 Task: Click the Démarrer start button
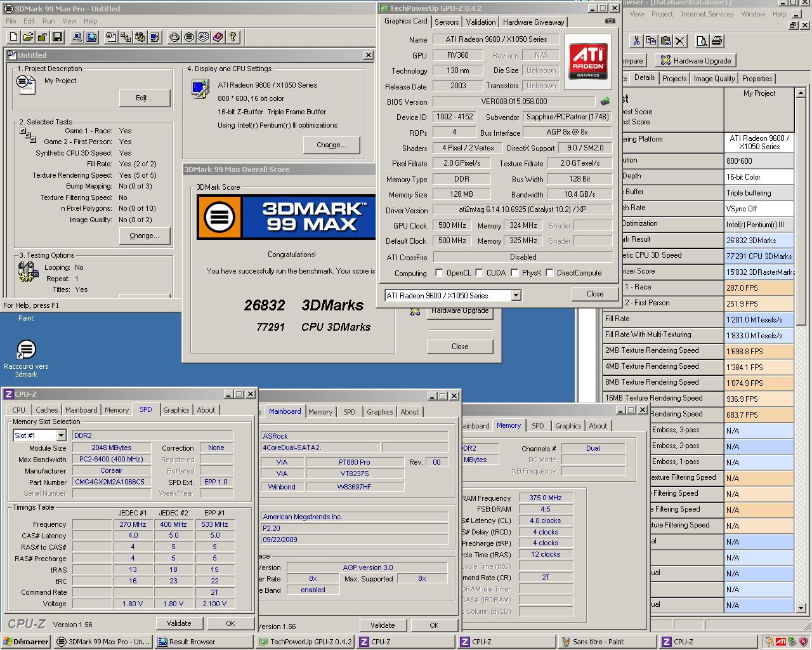coord(26,642)
